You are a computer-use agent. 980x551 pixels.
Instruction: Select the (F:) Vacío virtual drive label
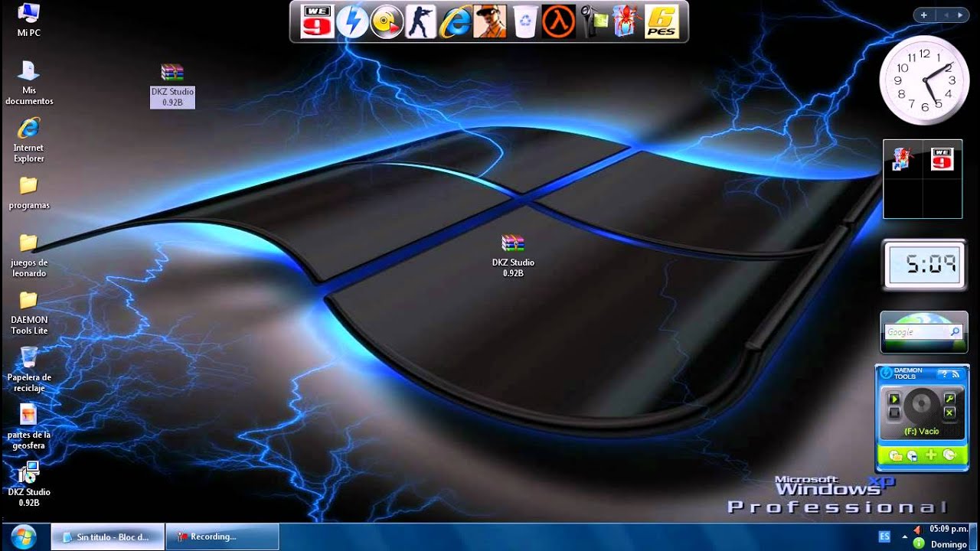click(922, 432)
